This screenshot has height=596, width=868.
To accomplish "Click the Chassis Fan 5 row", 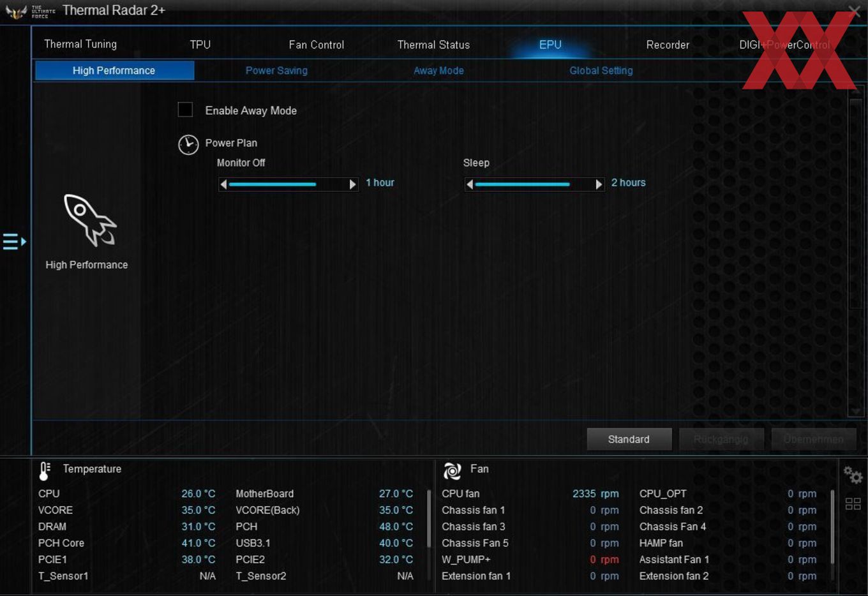I will [530, 543].
